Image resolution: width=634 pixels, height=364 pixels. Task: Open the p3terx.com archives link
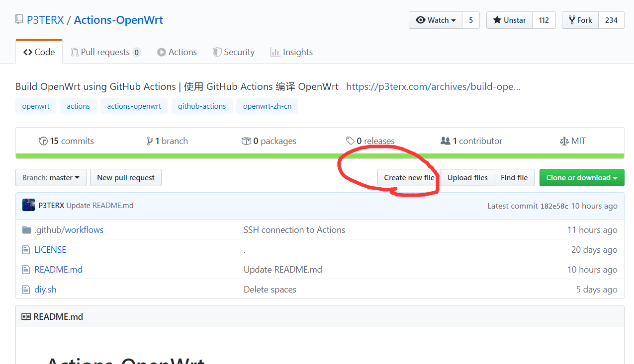coord(433,86)
